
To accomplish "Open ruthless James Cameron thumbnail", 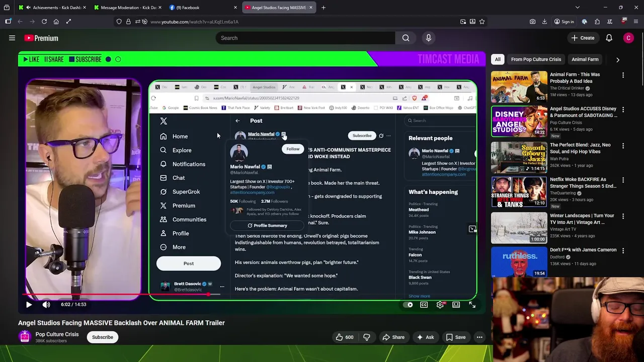I will (x=519, y=262).
